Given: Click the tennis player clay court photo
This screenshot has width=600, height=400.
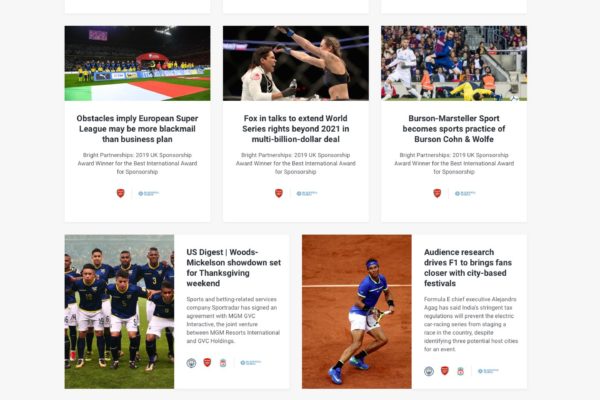Looking at the screenshot, I should [x=357, y=312].
